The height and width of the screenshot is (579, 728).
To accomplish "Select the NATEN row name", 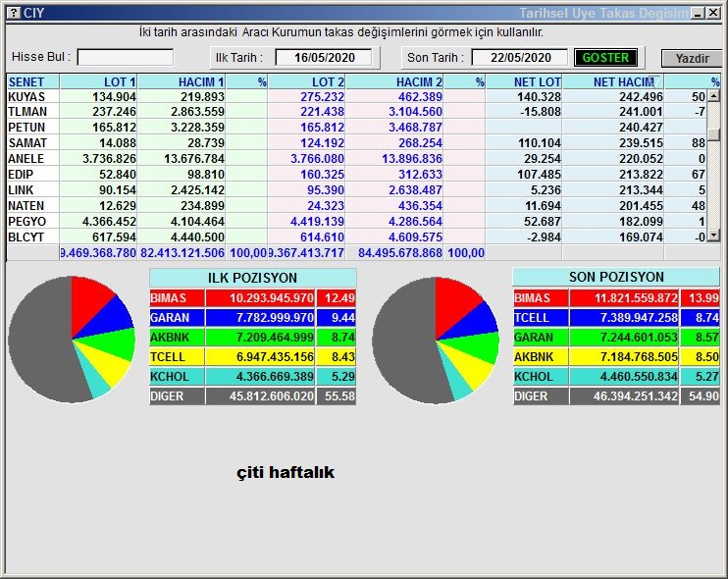I will (x=26, y=206).
